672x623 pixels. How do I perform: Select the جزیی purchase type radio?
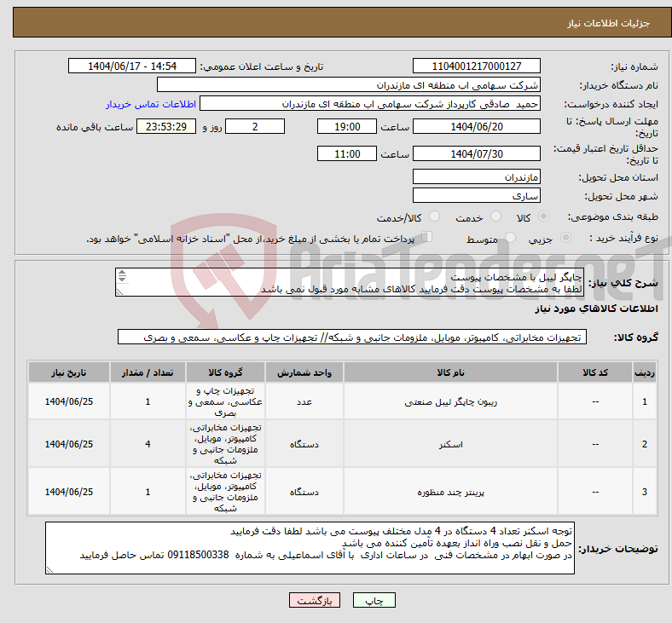[x=565, y=238]
